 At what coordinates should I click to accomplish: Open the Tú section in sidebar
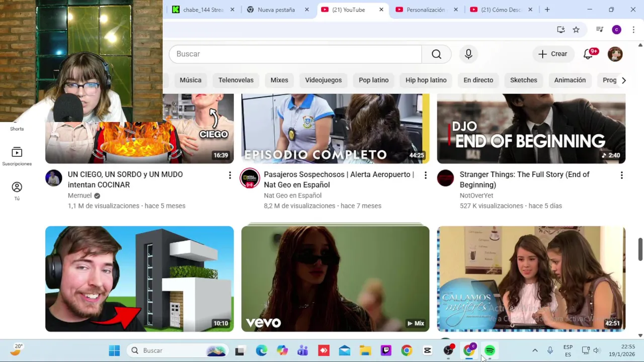17,191
